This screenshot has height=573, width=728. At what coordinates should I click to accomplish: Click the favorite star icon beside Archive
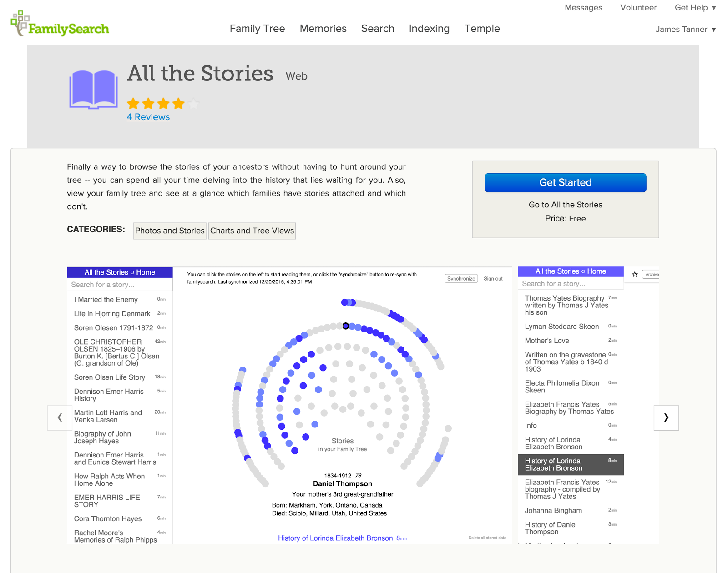pyautogui.click(x=635, y=274)
